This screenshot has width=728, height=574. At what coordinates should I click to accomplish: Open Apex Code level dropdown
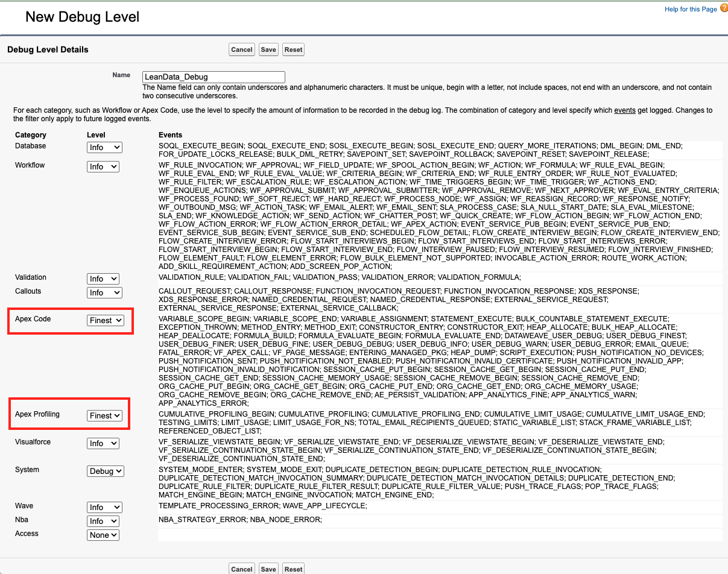pyautogui.click(x=106, y=320)
